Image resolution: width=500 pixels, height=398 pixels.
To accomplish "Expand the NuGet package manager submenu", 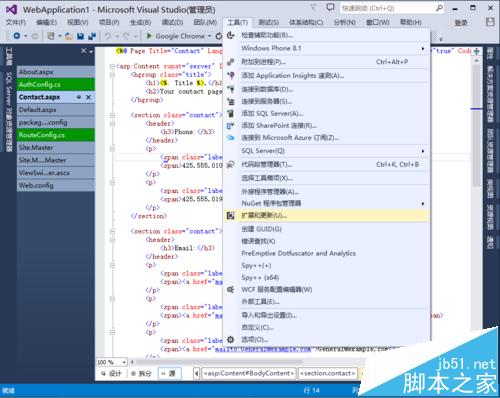I will pyautogui.click(x=423, y=204).
